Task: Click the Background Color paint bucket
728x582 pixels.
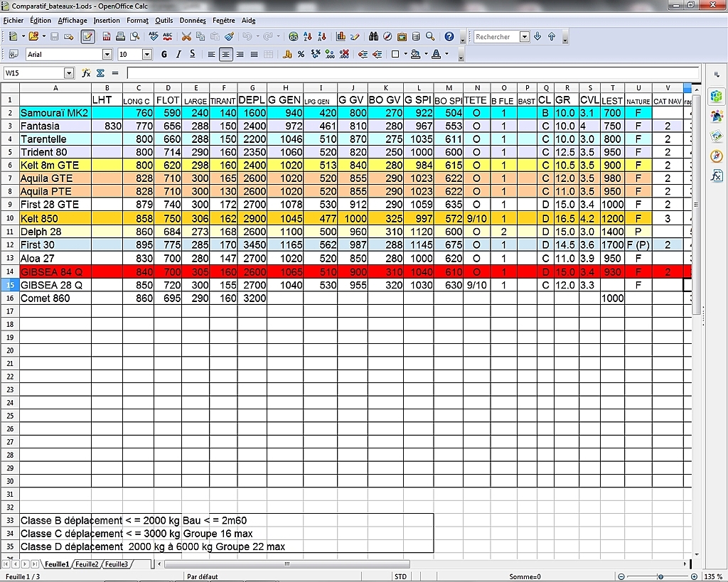Action: (x=415, y=54)
